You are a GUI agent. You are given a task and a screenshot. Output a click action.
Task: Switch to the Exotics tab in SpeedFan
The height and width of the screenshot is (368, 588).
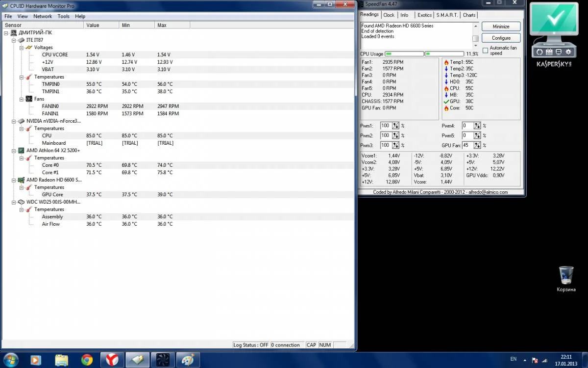click(x=425, y=15)
